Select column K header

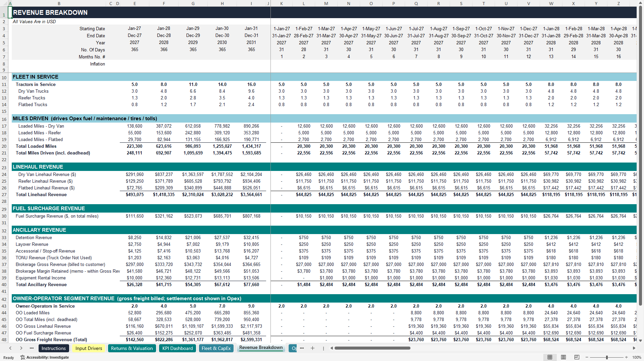pyautogui.click(x=282, y=3)
